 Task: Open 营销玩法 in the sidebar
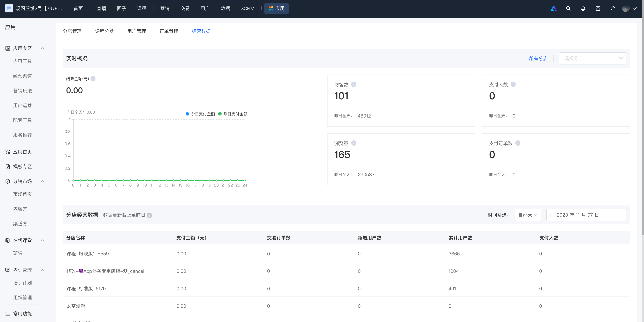(22, 90)
